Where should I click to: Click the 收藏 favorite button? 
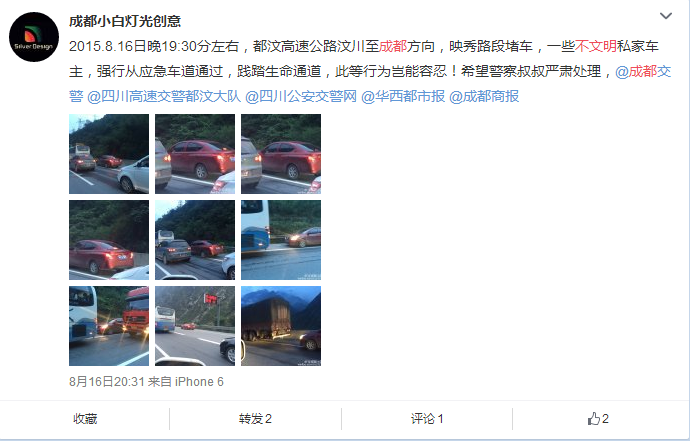coord(85,419)
